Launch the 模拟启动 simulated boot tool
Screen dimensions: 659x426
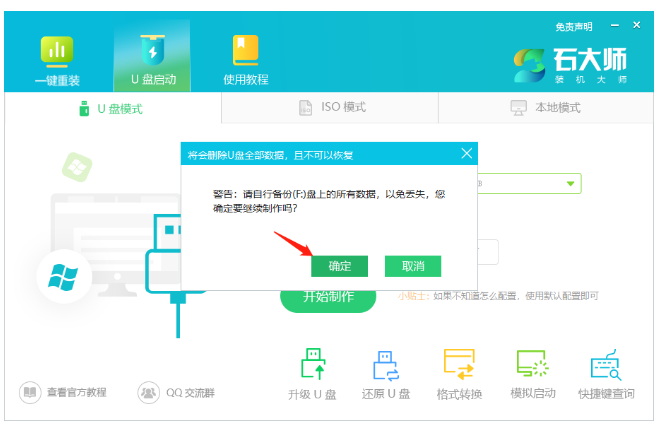tap(532, 374)
